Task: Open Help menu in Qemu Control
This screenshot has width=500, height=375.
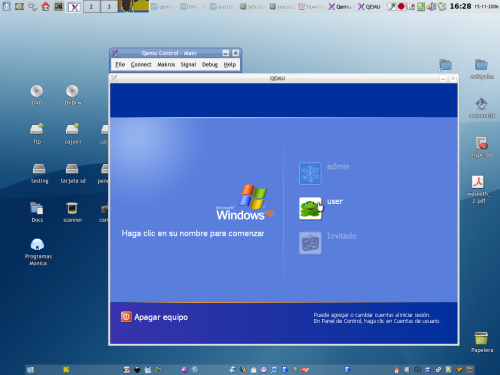Action: click(x=230, y=64)
